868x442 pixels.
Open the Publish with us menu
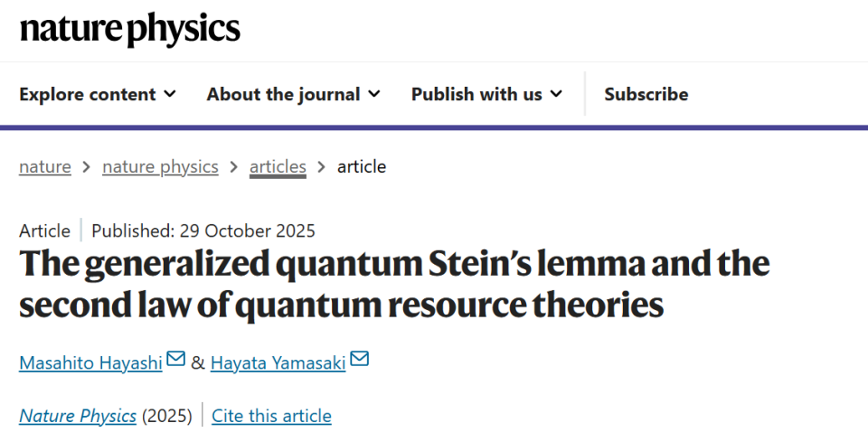(476, 94)
